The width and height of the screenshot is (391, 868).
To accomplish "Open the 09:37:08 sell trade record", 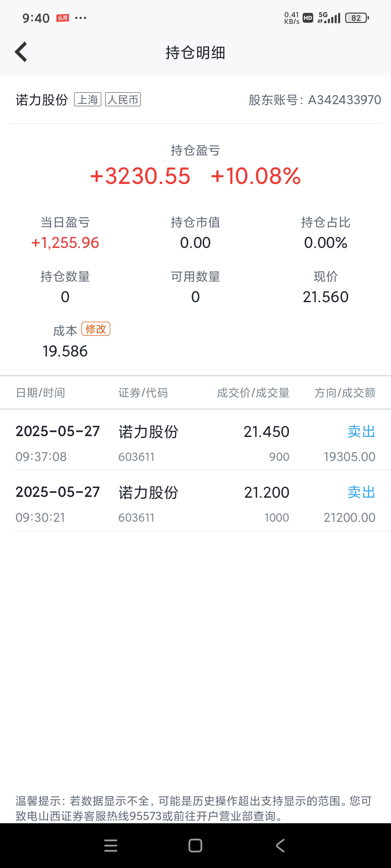I will [x=195, y=443].
